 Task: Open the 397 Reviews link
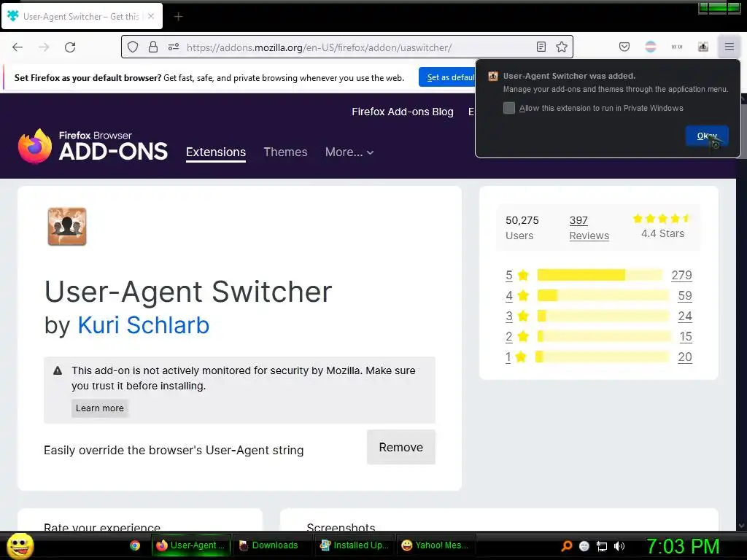(x=589, y=227)
